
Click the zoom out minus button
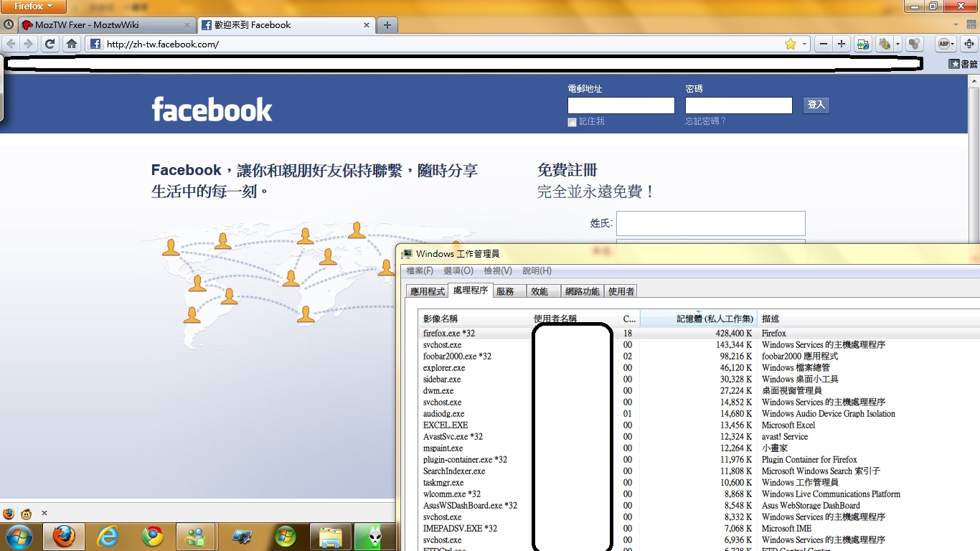point(824,44)
